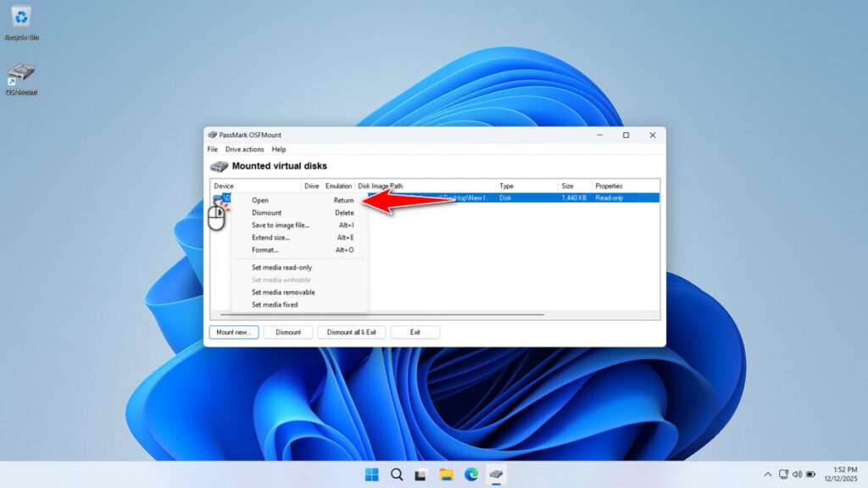Open the File menu
This screenshot has width=868, height=488.
pos(212,149)
